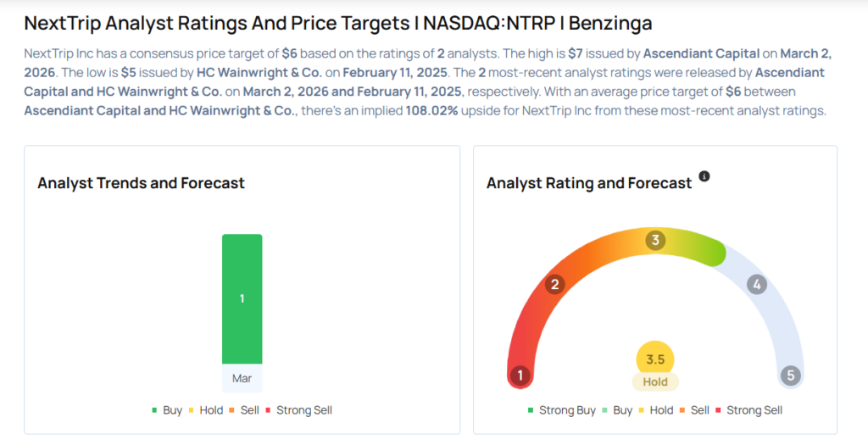The width and height of the screenshot is (868, 445).
Task: Click the red gauge marker numbered 1
Action: 520,375
